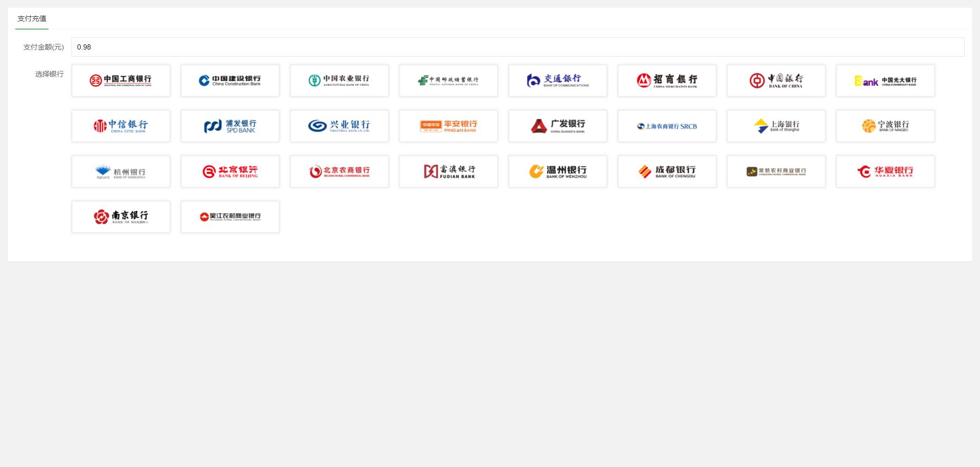
Task: Pick 常熟农村商业银行 option
Action: pyautogui.click(x=776, y=171)
